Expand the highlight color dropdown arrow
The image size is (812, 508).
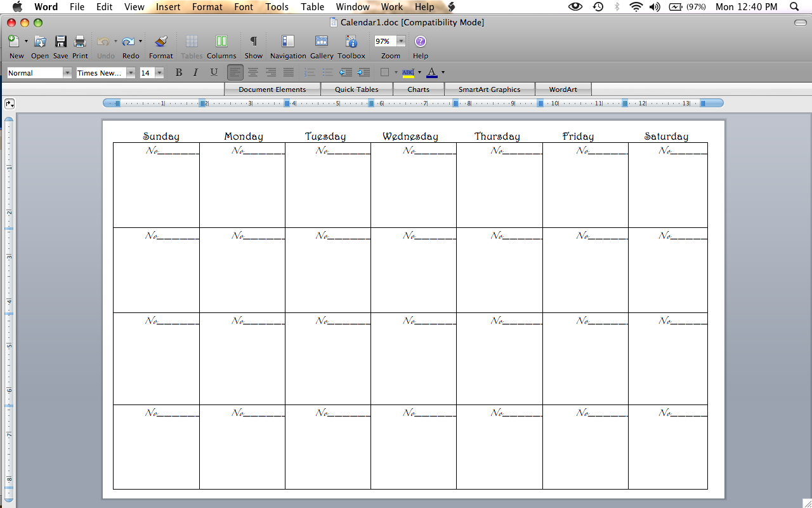point(419,72)
